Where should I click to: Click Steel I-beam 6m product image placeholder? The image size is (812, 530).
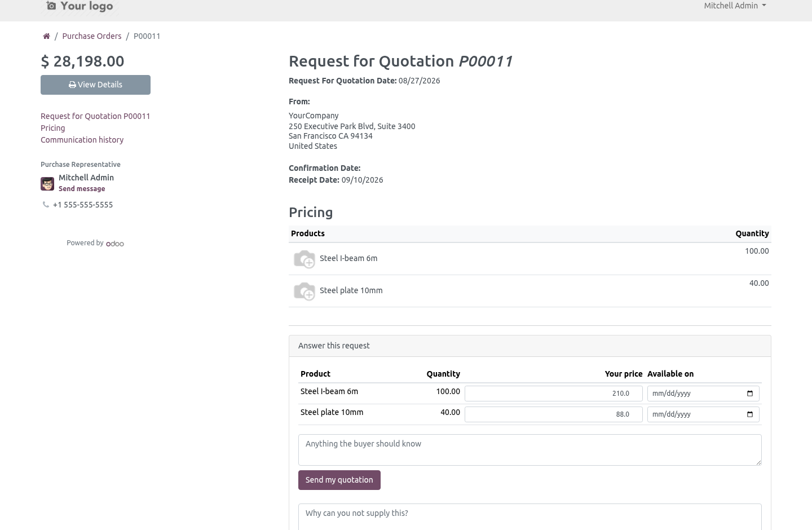tap(304, 259)
